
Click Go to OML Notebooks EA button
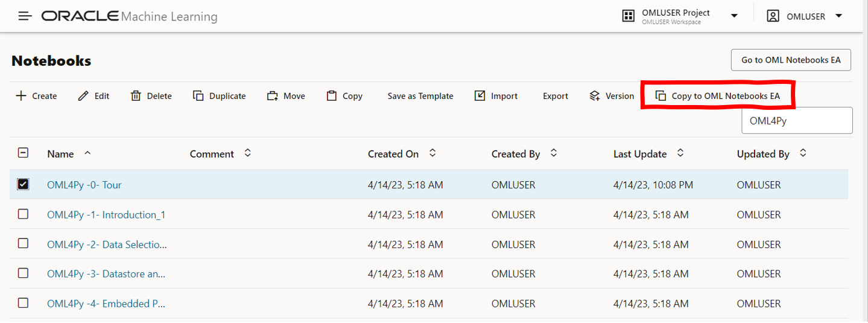pos(791,60)
